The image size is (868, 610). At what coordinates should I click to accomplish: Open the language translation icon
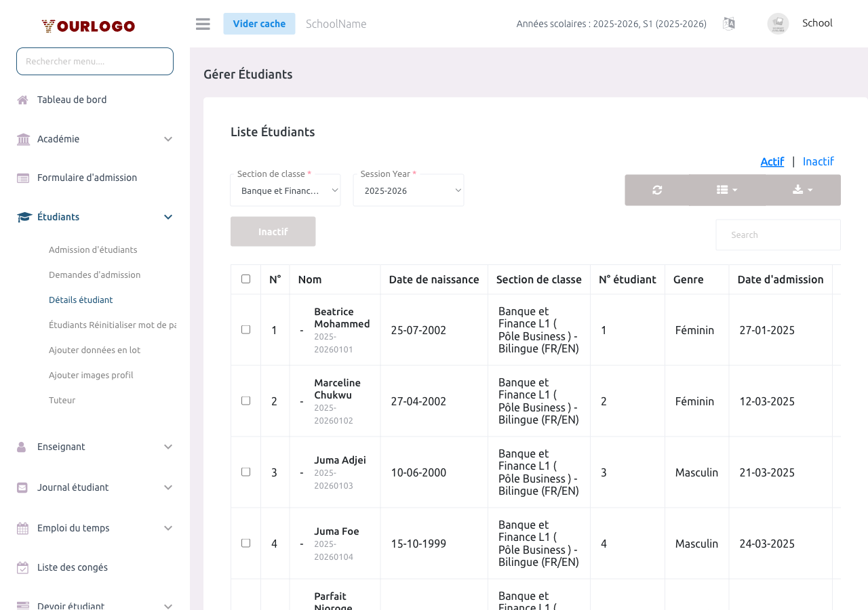click(729, 23)
